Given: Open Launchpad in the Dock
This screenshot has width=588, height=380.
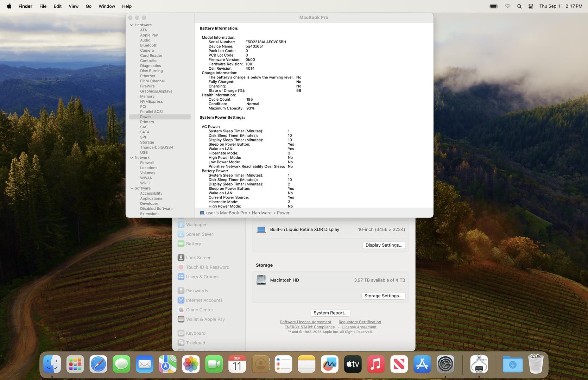Looking at the screenshot, I should (75, 364).
